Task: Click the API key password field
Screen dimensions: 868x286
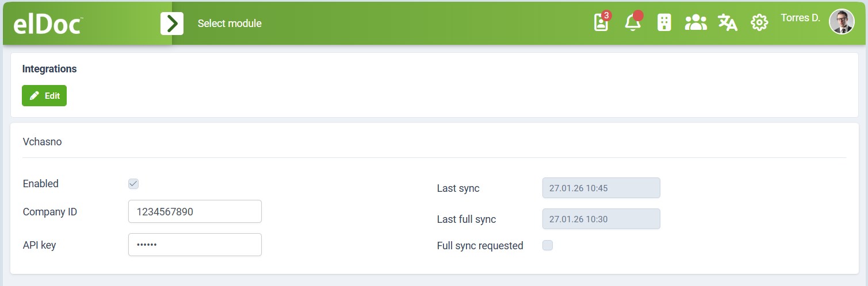Action: click(x=194, y=245)
